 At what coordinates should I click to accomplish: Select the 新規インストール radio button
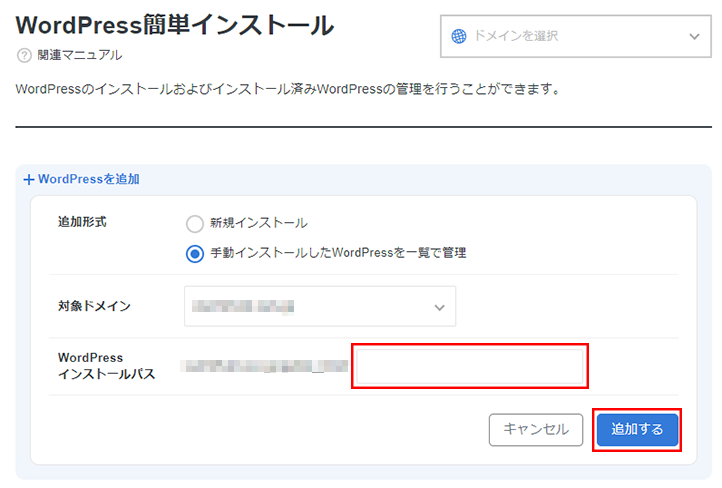tap(195, 224)
